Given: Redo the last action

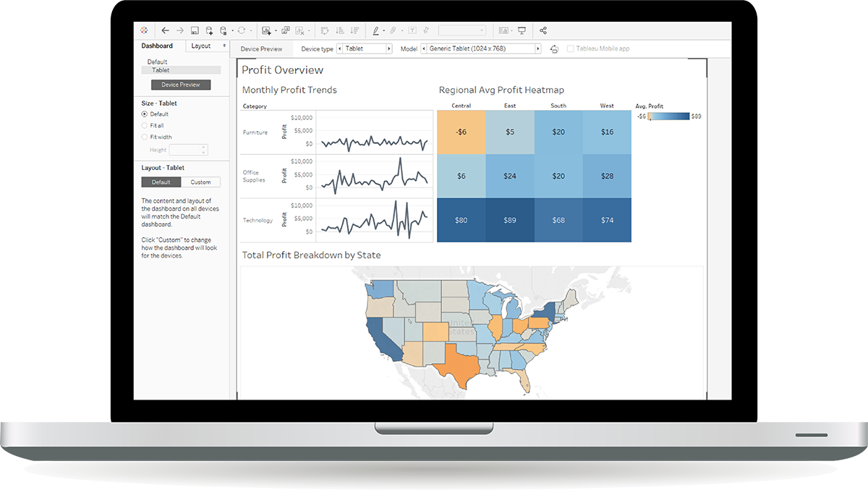Looking at the screenshot, I should coord(179,30).
